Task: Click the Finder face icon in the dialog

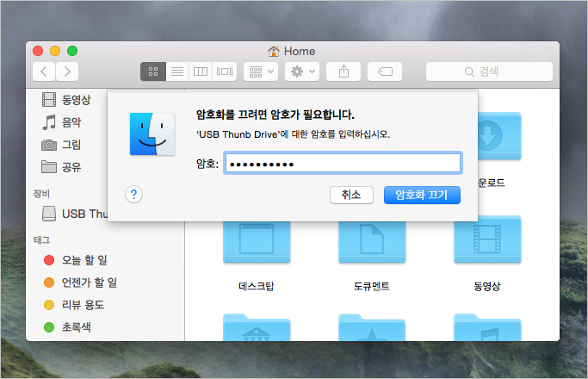Action: pyautogui.click(x=152, y=134)
